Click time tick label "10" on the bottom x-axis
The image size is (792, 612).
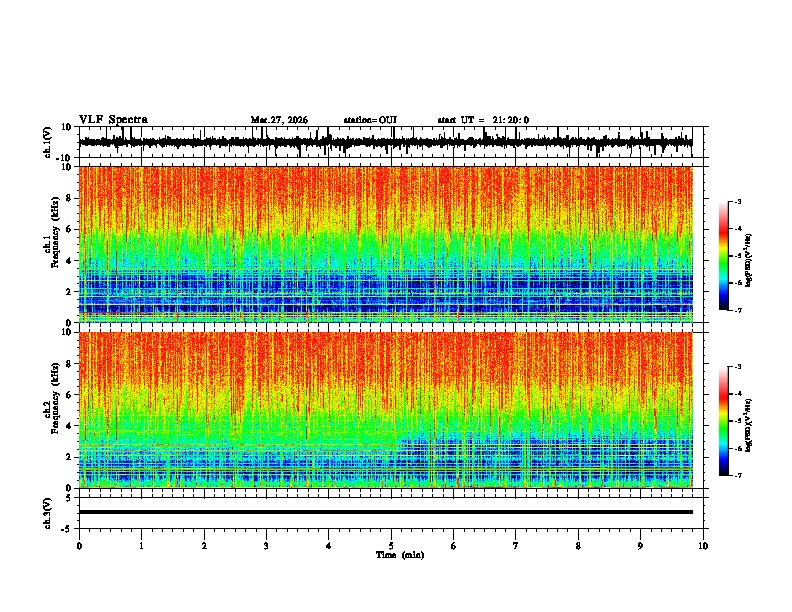point(703,546)
